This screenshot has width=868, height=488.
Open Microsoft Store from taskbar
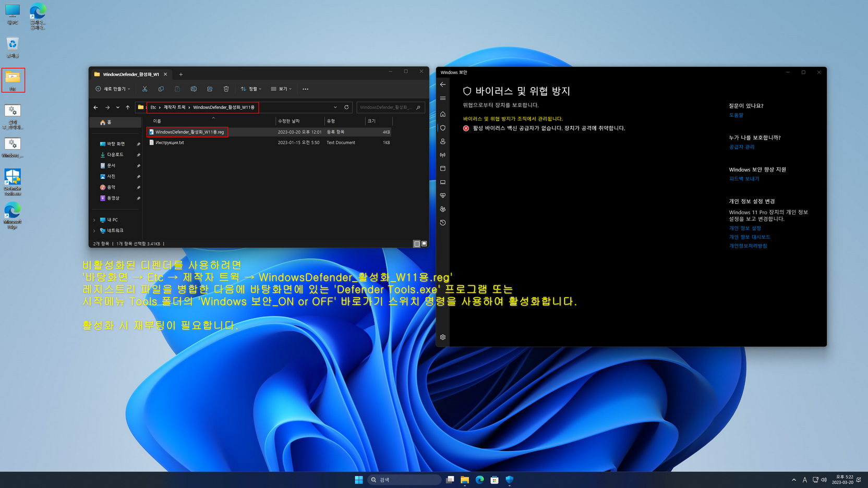pyautogui.click(x=495, y=480)
